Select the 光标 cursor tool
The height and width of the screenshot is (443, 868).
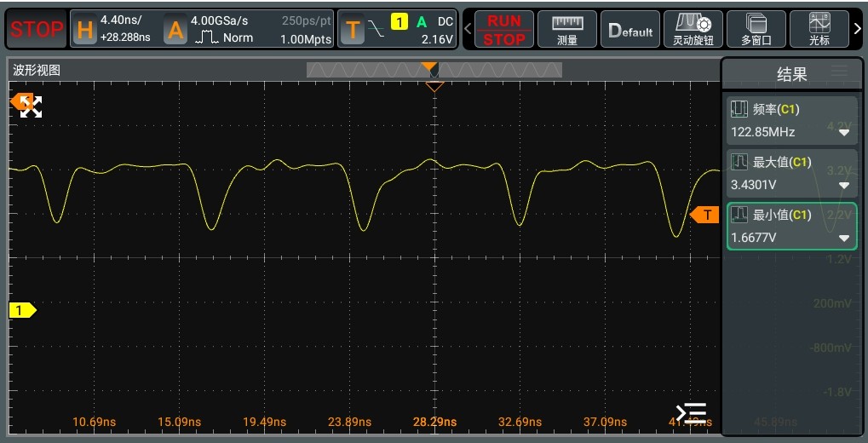(819, 30)
